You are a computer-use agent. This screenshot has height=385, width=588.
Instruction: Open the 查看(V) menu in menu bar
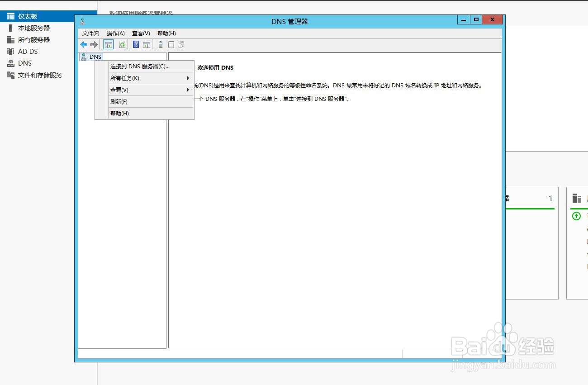(141, 33)
